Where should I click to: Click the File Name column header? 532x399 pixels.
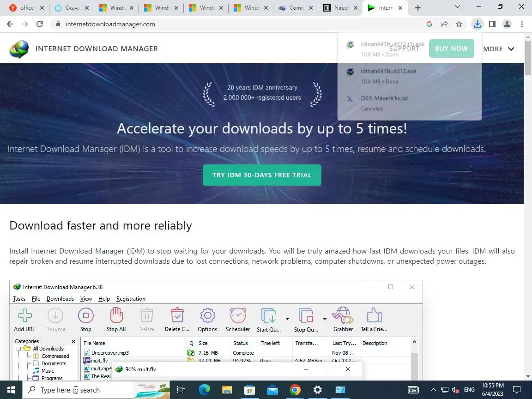(x=94, y=343)
